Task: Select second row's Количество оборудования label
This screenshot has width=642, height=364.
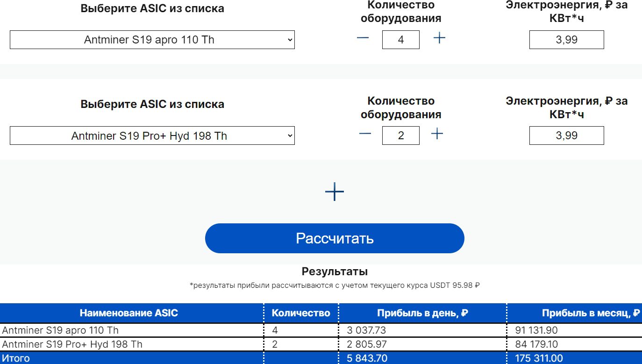Action: click(x=401, y=107)
